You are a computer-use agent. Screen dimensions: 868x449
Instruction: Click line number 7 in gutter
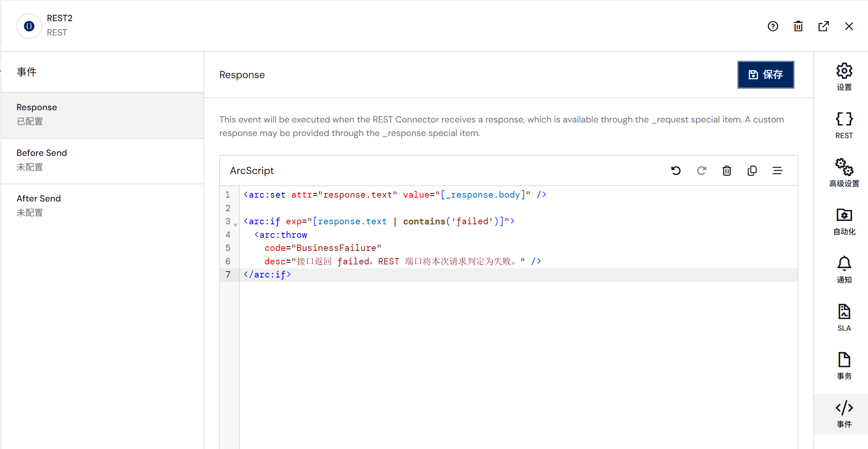click(228, 275)
